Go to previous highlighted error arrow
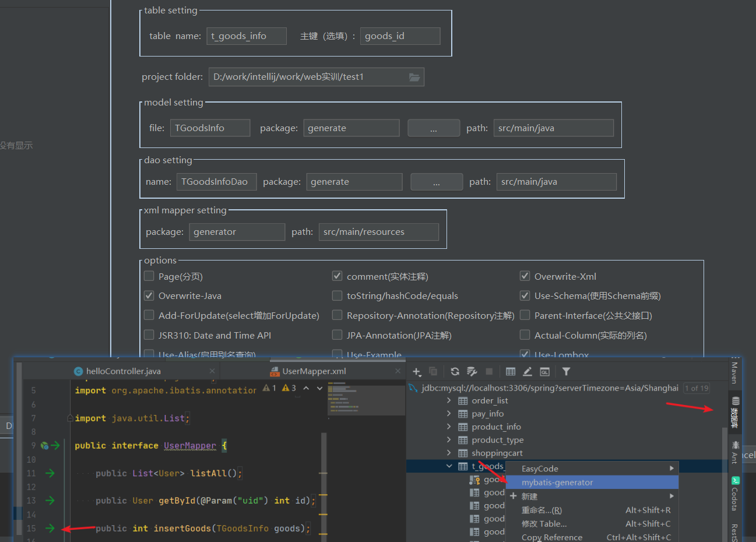This screenshot has height=542, width=756. (x=306, y=388)
